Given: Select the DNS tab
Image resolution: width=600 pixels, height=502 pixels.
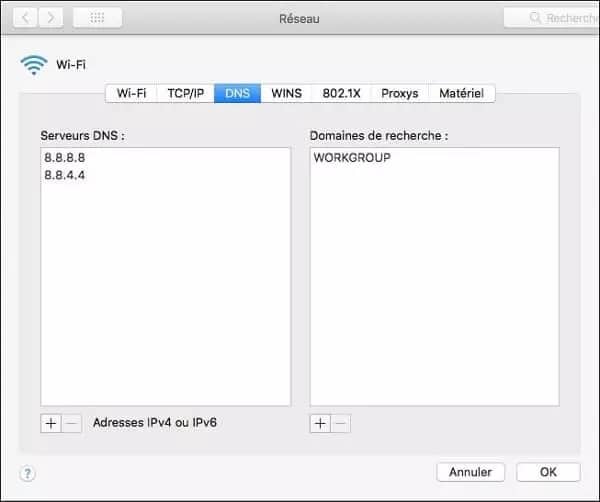Looking at the screenshot, I should coord(237,93).
